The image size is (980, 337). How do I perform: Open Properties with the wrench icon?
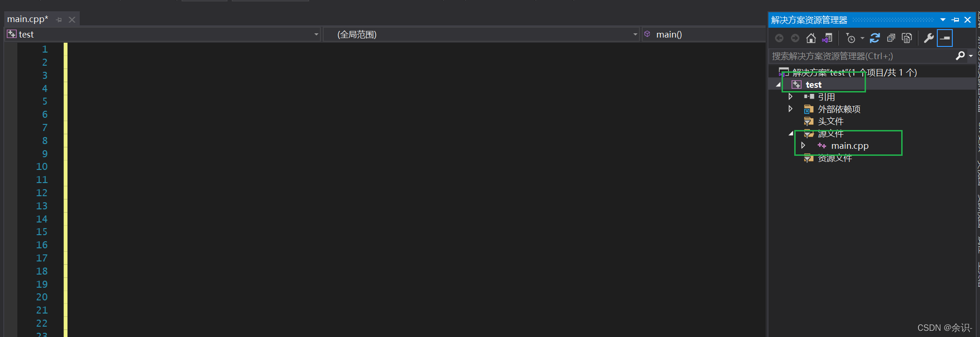(x=928, y=38)
